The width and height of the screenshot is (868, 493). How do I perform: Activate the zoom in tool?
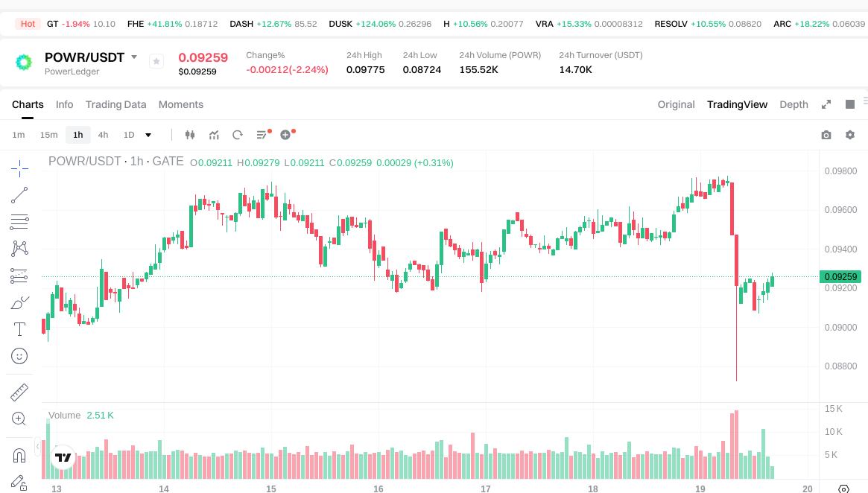tap(19, 419)
